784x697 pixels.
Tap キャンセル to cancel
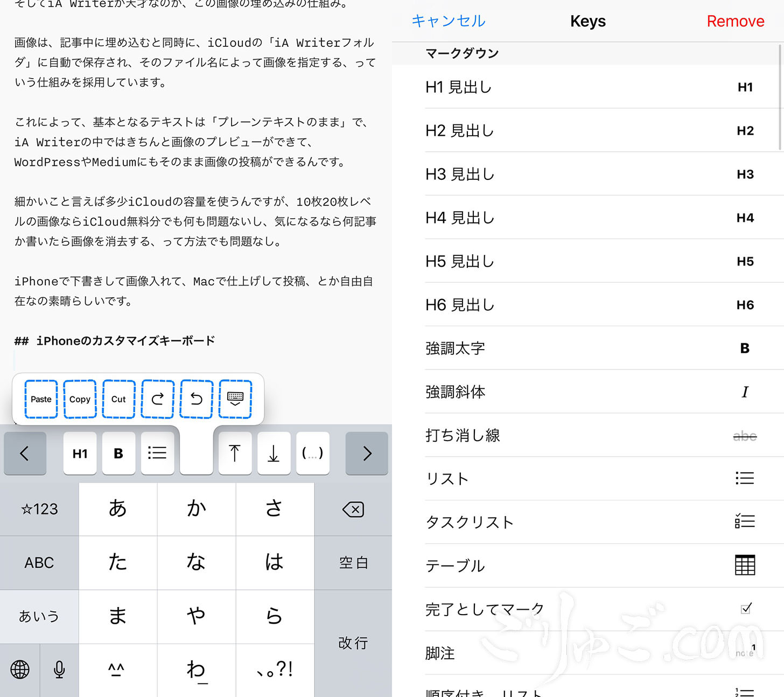tap(448, 21)
